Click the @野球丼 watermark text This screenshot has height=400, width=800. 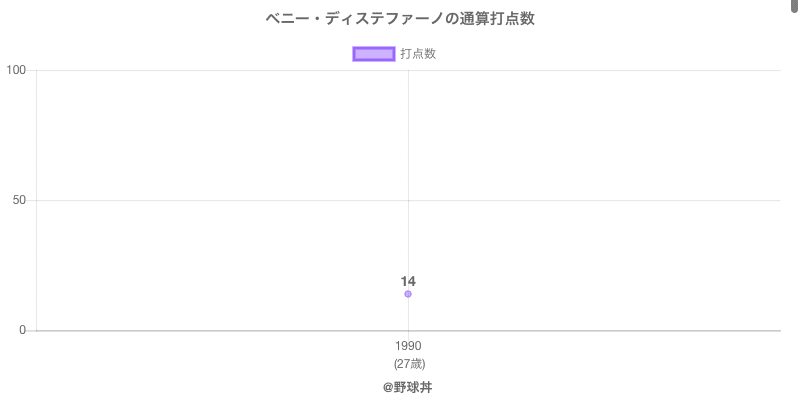pos(407,387)
